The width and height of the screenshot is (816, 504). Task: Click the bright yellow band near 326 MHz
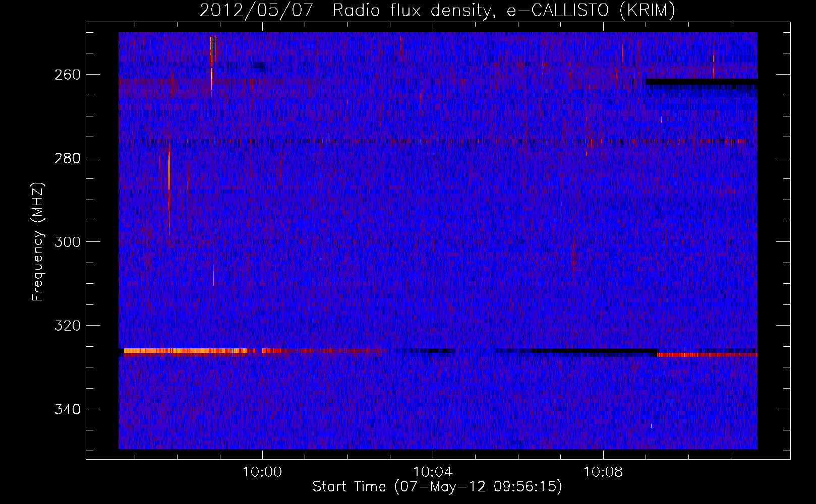point(187,350)
